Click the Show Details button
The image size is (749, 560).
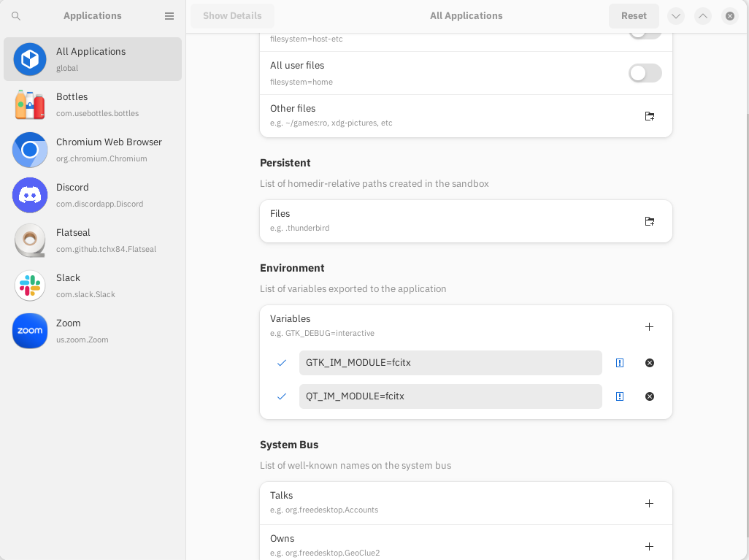[x=232, y=16]
